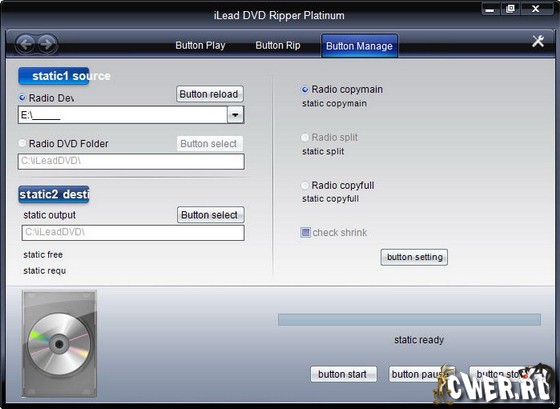This screenshot has height=409, width=560.
Task: Go forward with the right arrow button
Action: [x=47, y=44]
